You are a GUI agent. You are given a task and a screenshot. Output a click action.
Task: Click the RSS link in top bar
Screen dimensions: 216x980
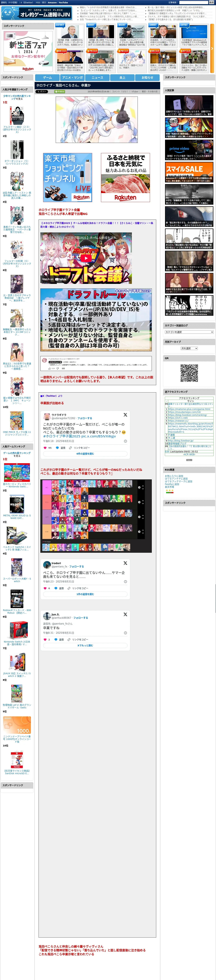[38, 3]
